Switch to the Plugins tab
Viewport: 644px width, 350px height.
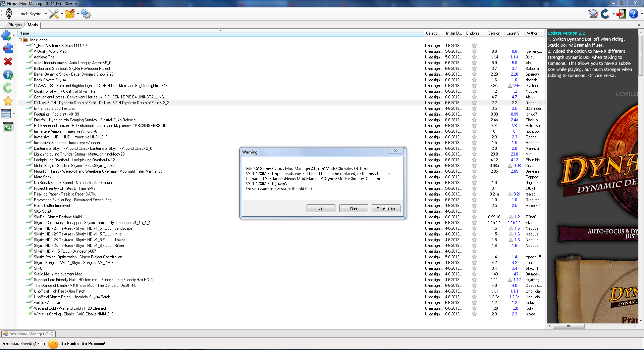15,25
